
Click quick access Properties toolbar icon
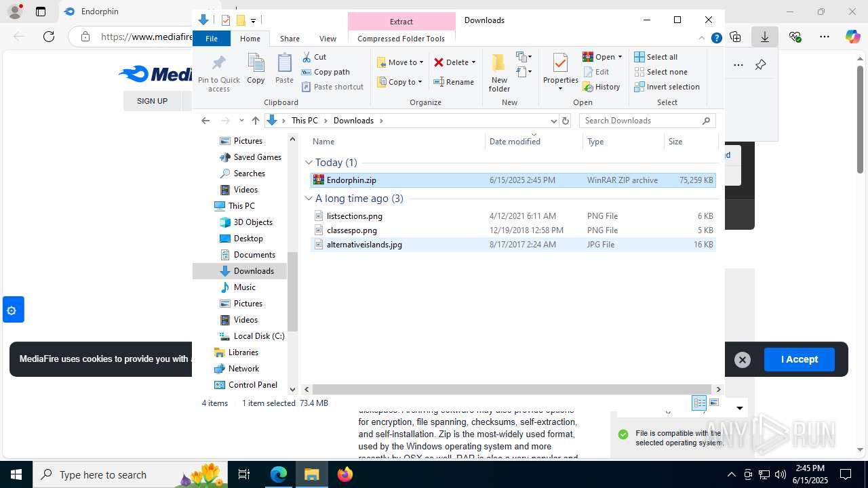226,20
